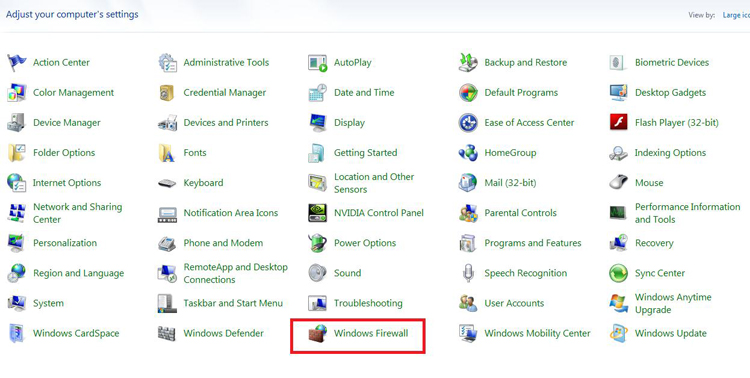Click the User Accounts link
The height and width of the screenshot is (378, 750).
(514, 303)
